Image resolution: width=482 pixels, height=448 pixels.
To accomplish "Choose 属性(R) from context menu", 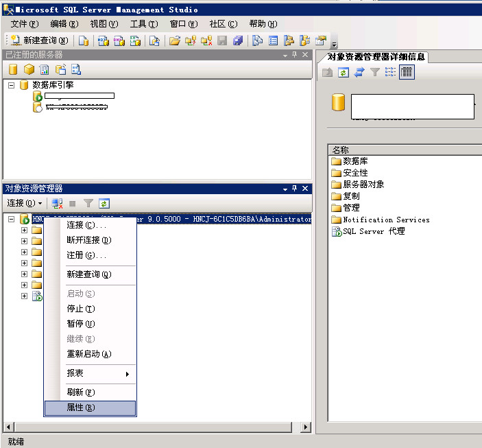I will click(x=90, y=408).
